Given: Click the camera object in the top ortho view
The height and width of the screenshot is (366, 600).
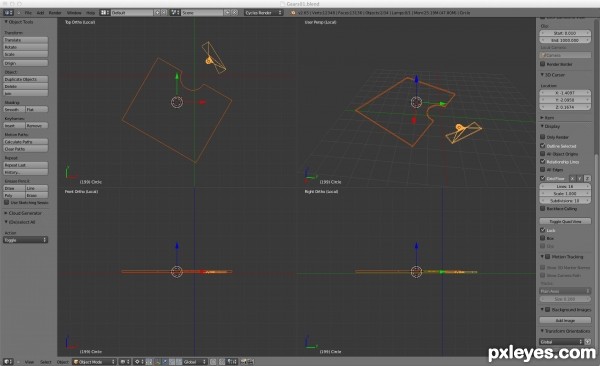Looking at the screenshot, I should pos(214,58).
